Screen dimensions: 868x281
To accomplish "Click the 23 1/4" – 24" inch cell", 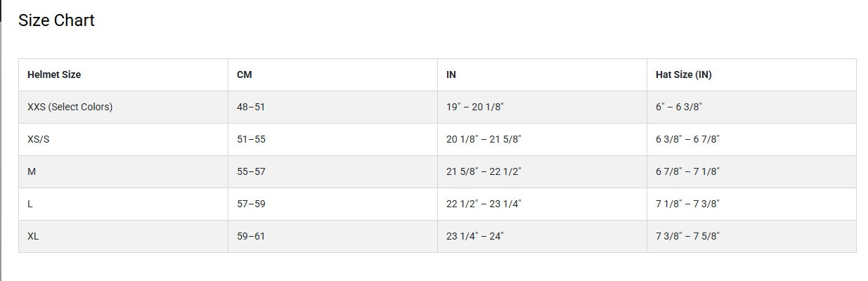I will click(x=475, y=236).
